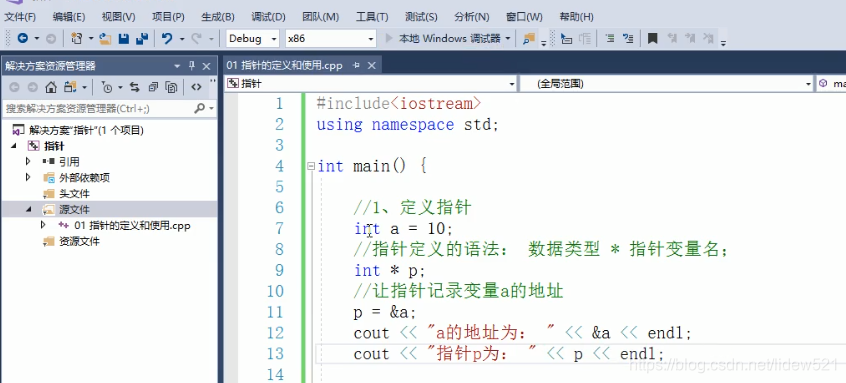Open the 生成(B) menu
The width and height of the screenshot is (846, 383).
pyautogui.click(x=218, y=17)
